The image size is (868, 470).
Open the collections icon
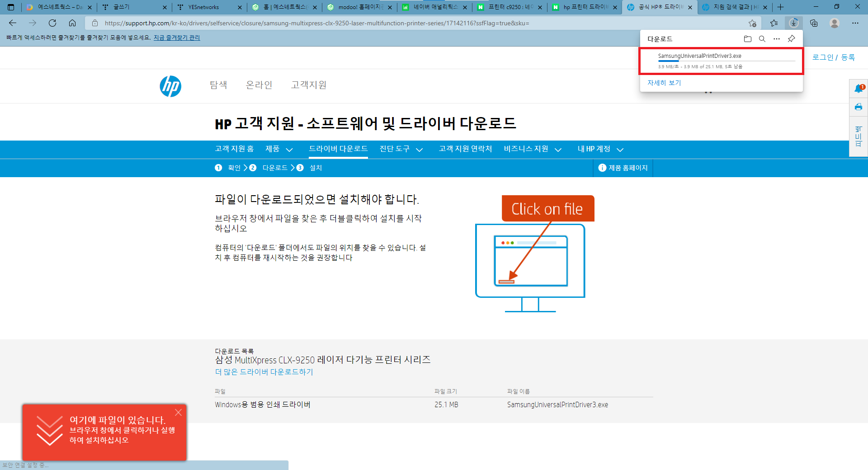click(x=814, y=23)
